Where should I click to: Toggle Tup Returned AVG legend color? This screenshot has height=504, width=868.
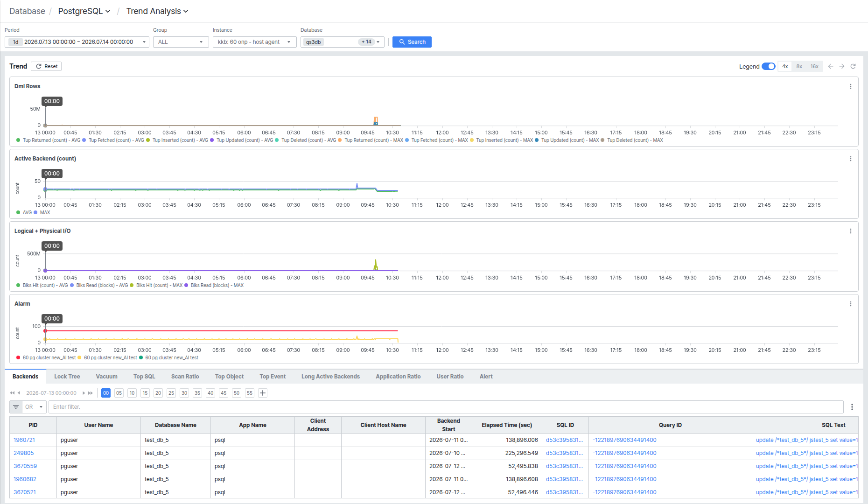click(18, 140)
